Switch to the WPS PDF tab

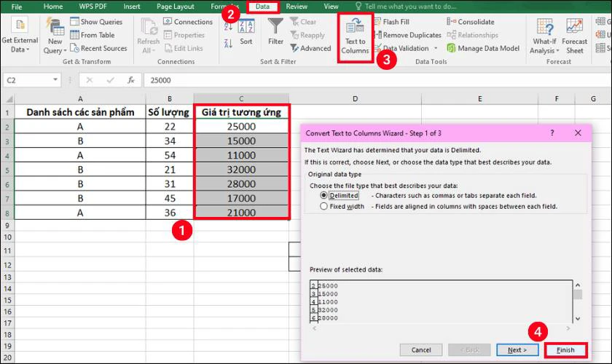point(93,7)
